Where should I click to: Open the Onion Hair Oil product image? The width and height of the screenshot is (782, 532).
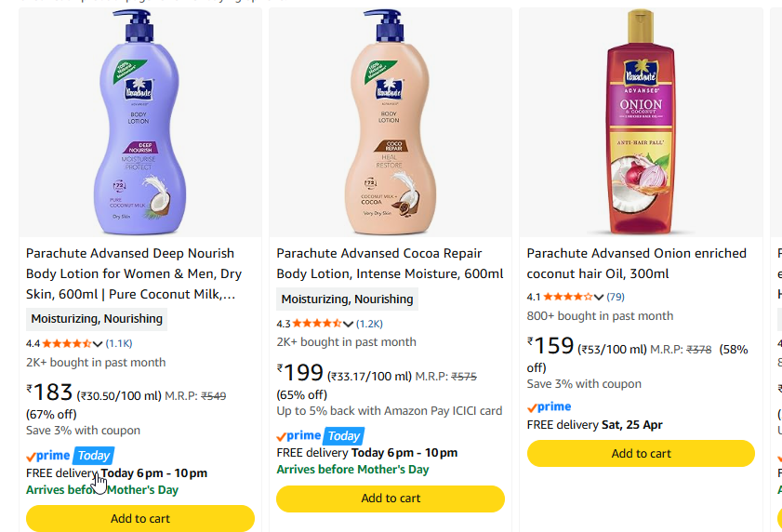(641, 121)
